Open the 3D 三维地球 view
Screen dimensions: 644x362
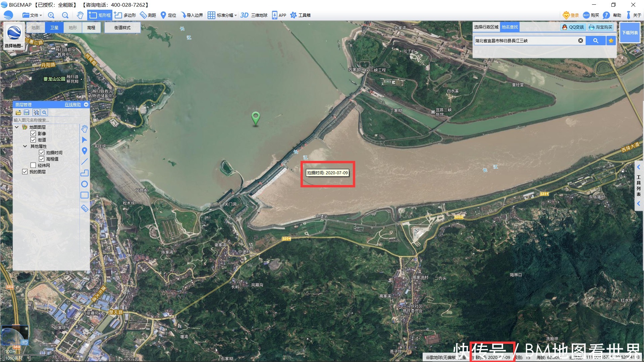pos(254,15)
